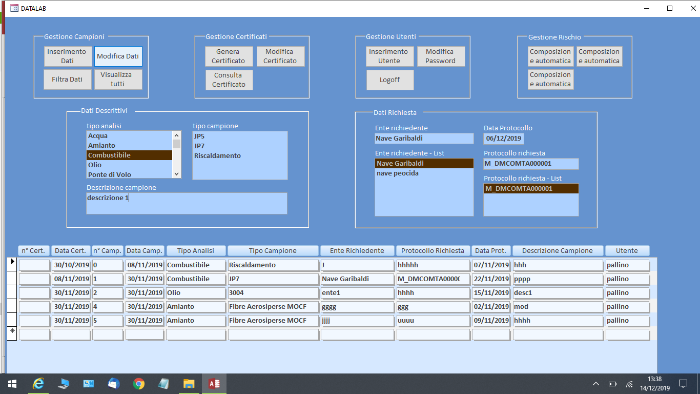
Task: Click record selector of the Riscaldamento row
Action: pos(12,264)
